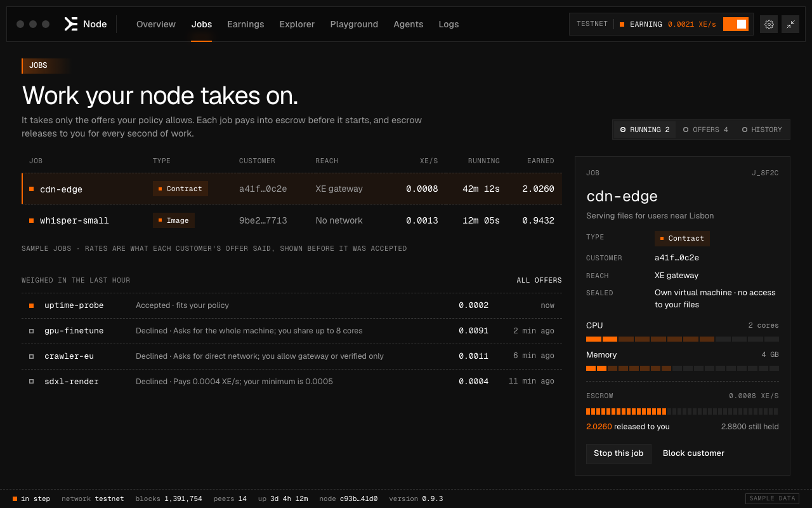812x508 pixels.
Task: Click peers 14 in status bar
Action: (230, 498)
